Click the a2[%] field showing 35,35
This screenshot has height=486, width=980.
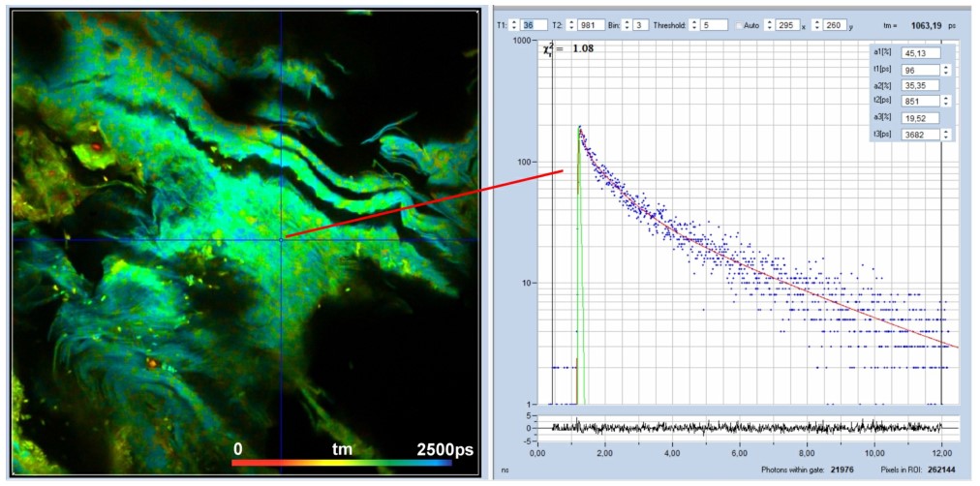pos(920,85)
